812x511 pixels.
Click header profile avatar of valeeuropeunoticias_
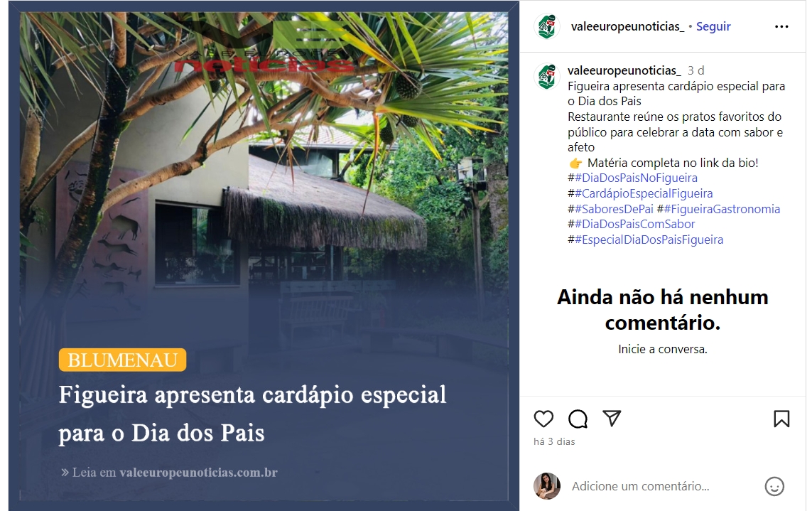[547, 26]
